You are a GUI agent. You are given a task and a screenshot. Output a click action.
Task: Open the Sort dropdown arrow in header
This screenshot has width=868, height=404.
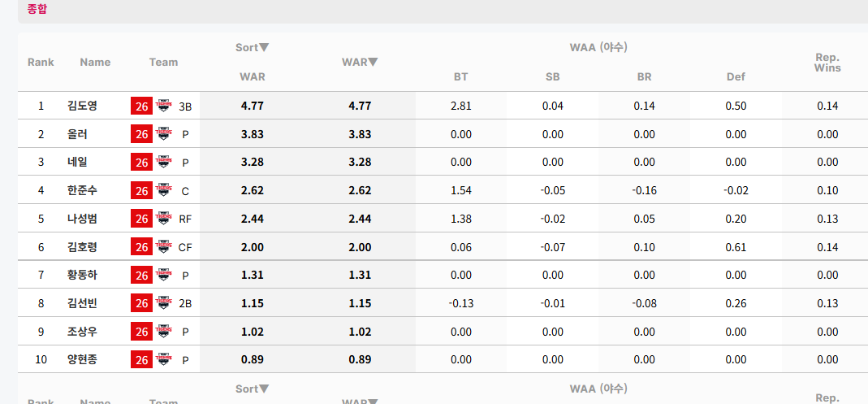tap(264, 48)
